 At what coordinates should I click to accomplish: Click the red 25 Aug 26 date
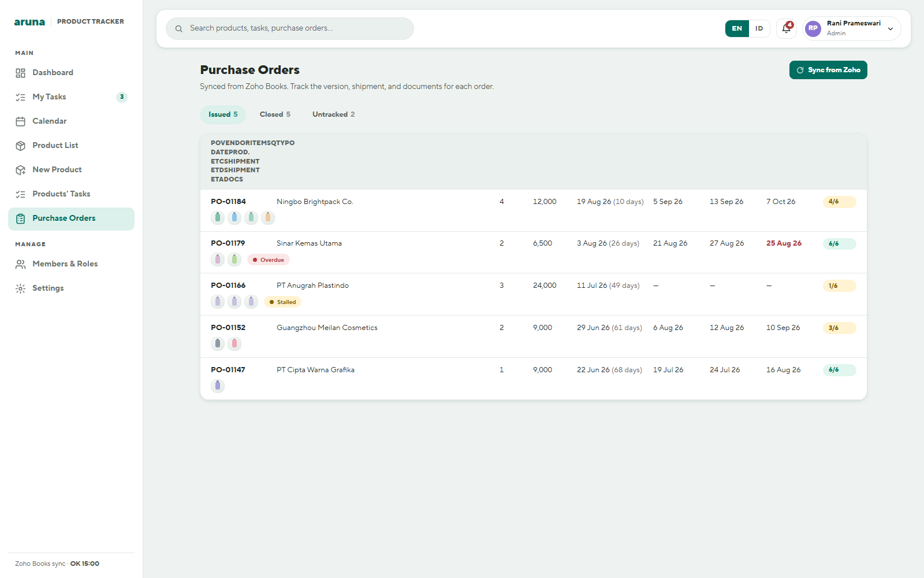[784, 243]
